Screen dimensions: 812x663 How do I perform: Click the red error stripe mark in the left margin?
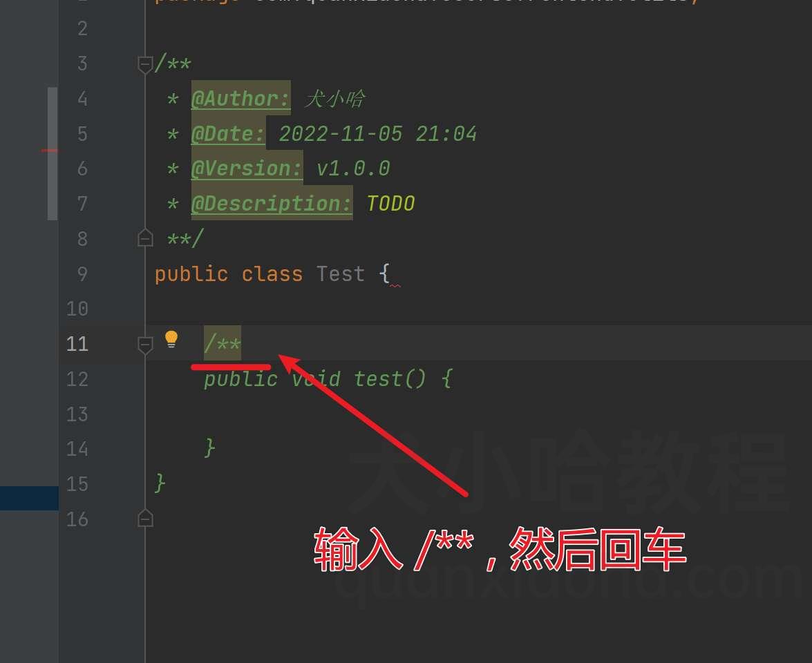point(49,151)
